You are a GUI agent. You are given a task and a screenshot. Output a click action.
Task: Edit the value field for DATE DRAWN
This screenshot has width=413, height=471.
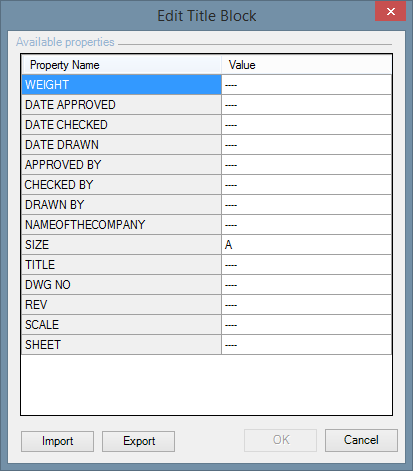point(306,145)
